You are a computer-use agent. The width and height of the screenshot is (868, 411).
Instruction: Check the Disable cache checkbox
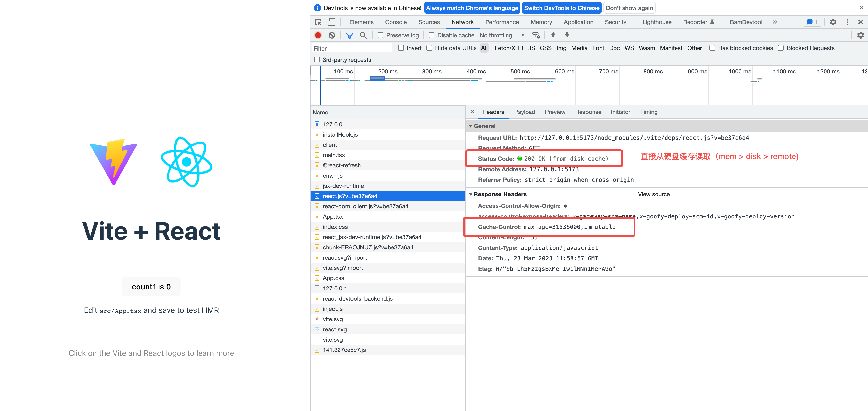(431, 35)
